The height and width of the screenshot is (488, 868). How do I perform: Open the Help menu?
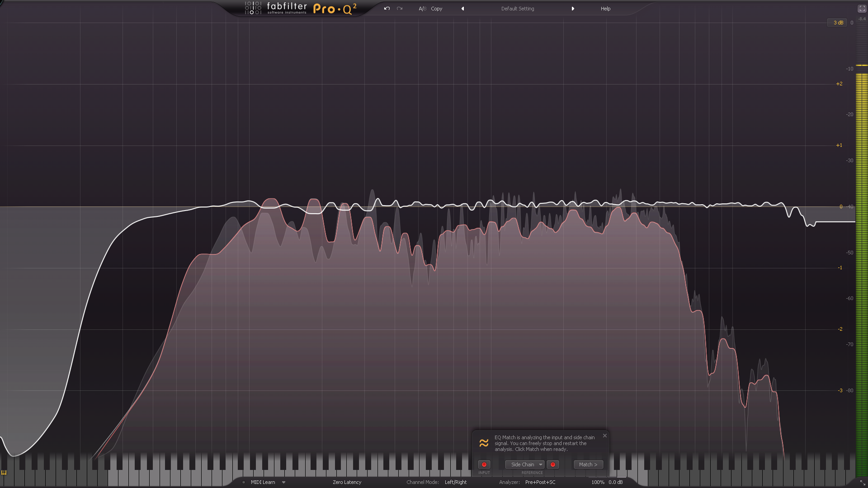click(x=605, y=9)
